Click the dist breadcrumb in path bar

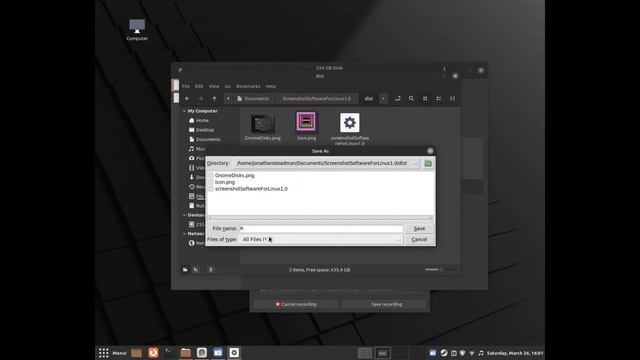(x=369, y=98)
